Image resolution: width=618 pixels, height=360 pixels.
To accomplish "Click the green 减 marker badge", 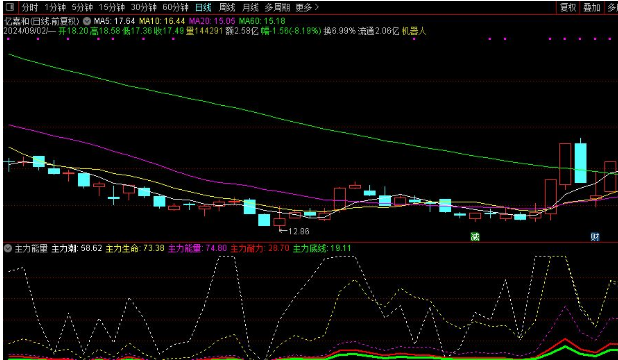I will coord(475,237).
